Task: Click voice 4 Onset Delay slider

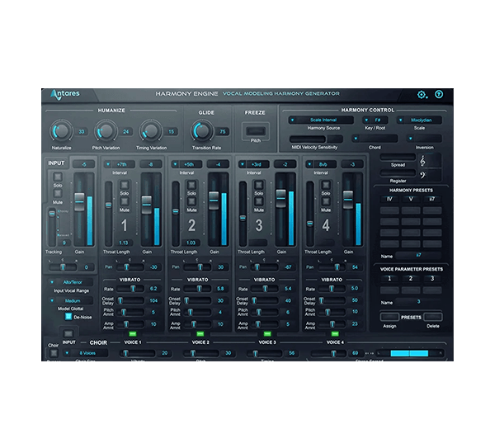Action: (x=331, y=300)
